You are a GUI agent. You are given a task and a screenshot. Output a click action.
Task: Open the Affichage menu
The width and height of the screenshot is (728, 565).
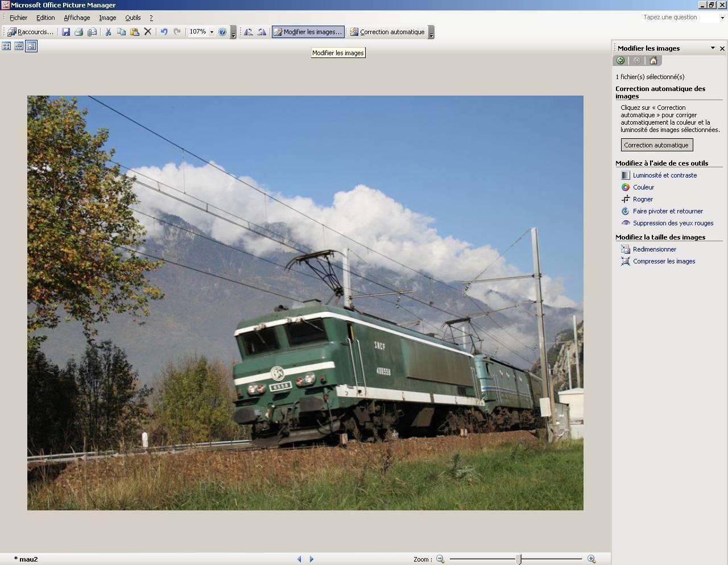[x=77, y=18]
